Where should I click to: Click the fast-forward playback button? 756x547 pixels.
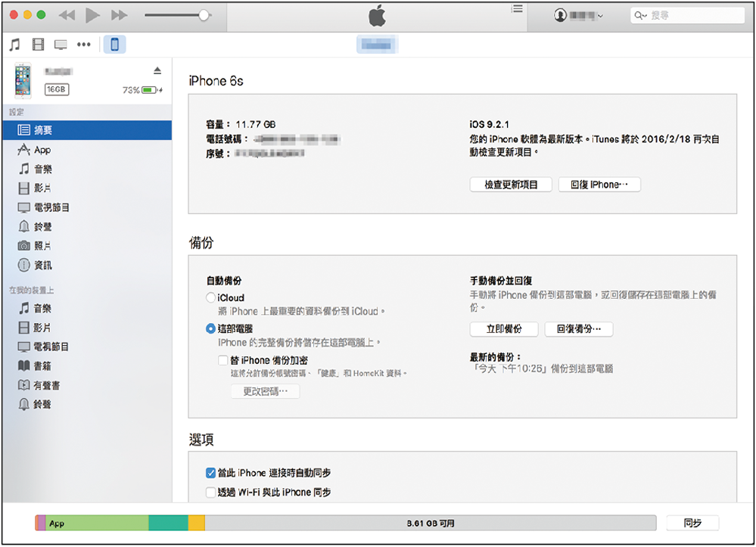coord(119,15)
